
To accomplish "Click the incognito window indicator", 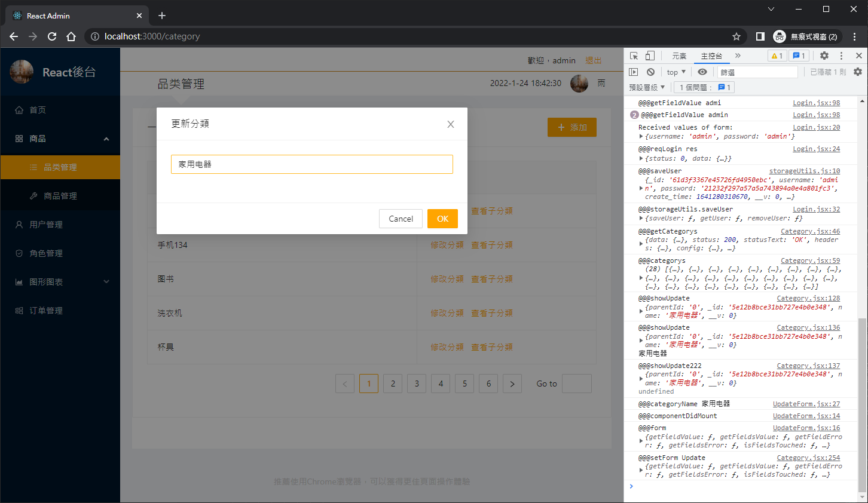I will pos(808,36).
